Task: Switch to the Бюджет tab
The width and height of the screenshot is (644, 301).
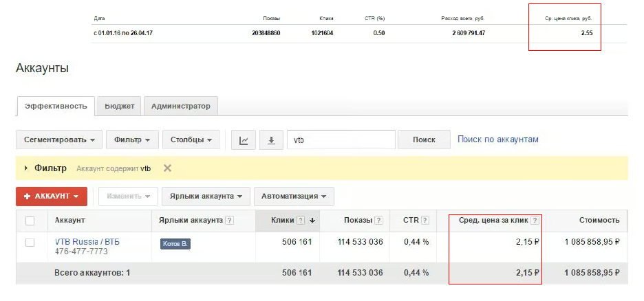Action: [x=120, y=106]
